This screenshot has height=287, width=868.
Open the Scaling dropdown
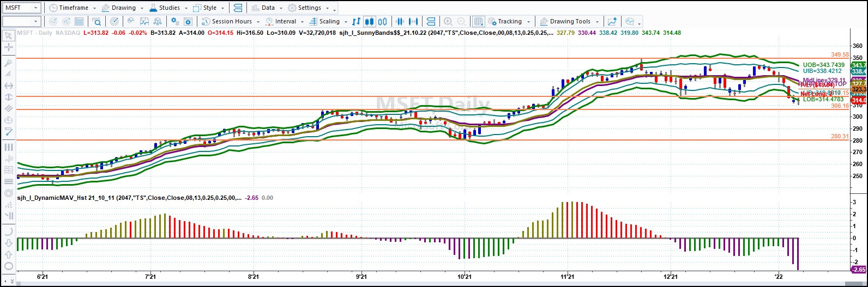[x=329, y=21]
